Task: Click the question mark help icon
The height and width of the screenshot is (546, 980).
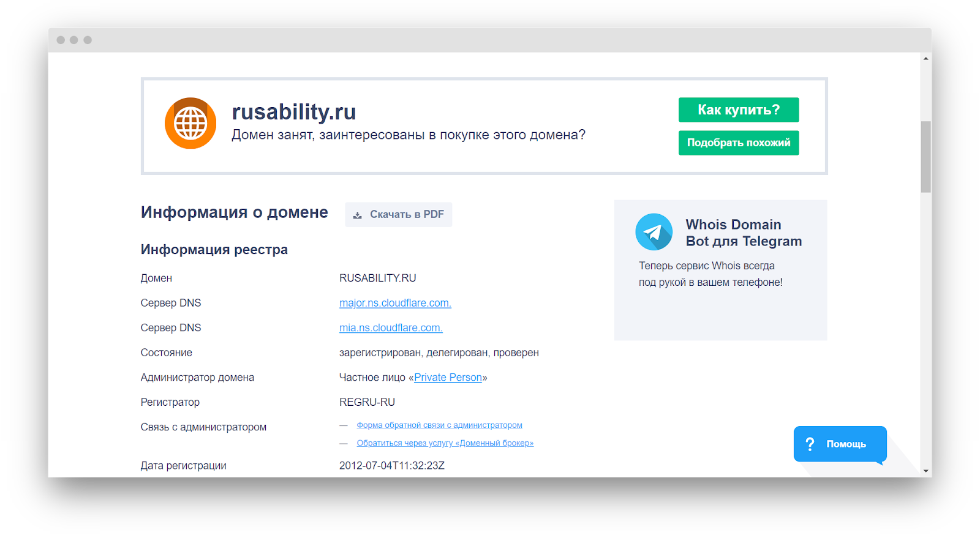Action: (810, 444)
